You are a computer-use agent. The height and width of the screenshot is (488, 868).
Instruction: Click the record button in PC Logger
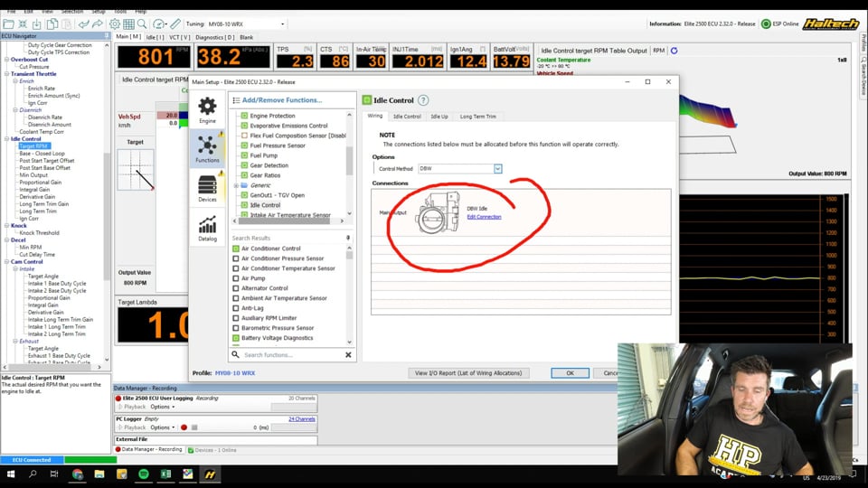[184, 427]
